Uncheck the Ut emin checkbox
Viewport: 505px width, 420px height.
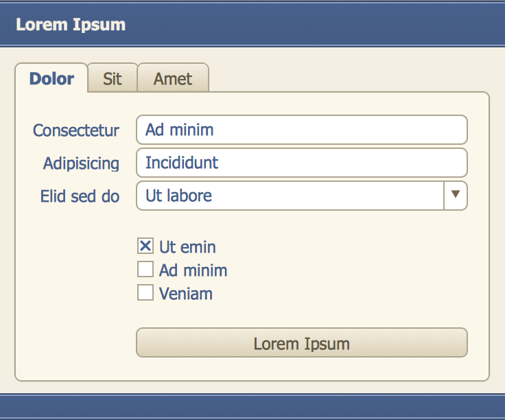145,246
